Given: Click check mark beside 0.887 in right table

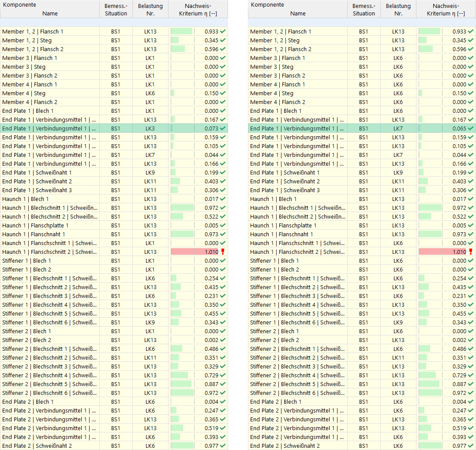Looking at the screenshot, I should click(471, 384).
